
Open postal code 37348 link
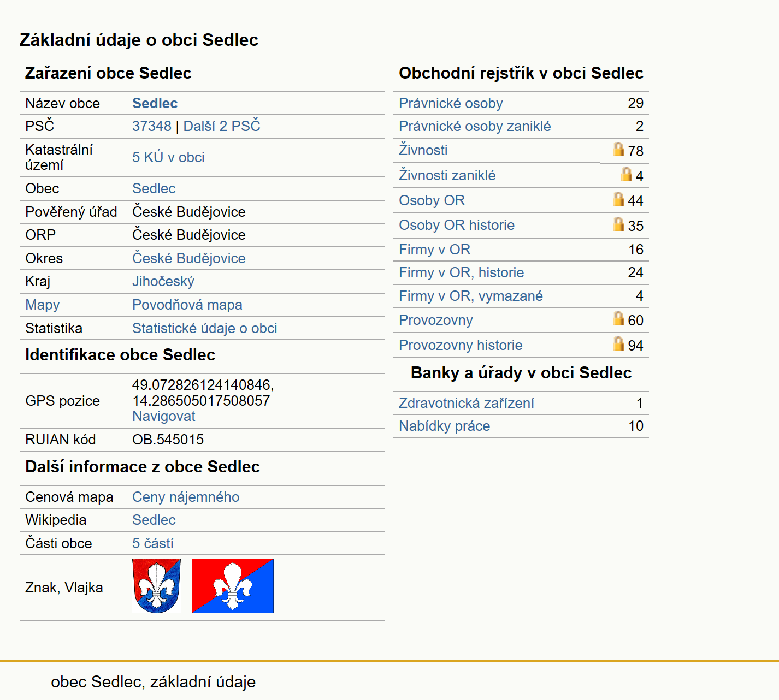pos(152,126)
